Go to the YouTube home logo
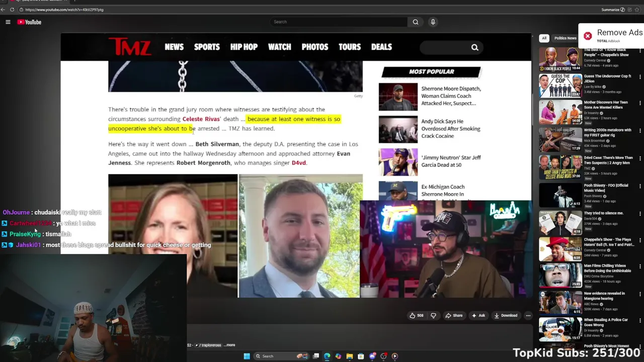 point(29,22)
